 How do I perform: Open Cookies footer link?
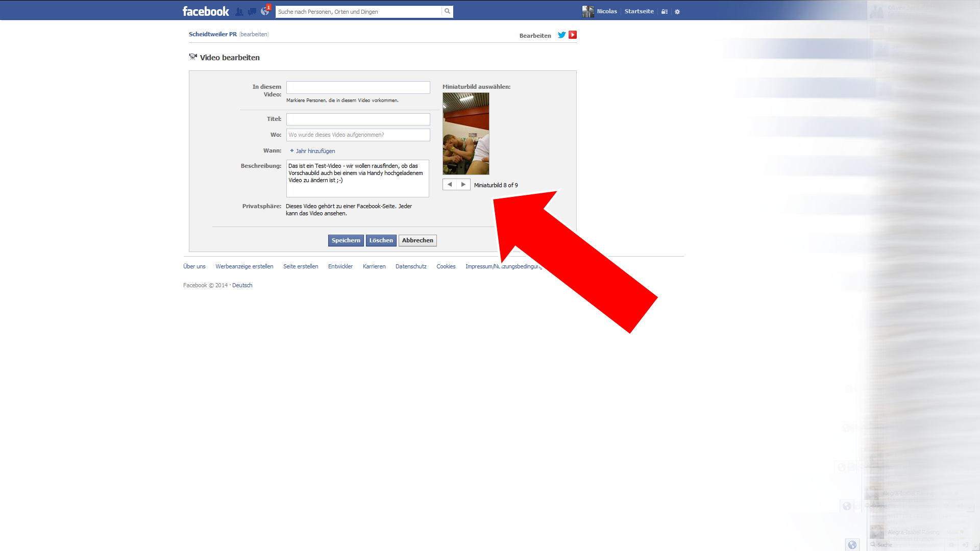point(446,266)
